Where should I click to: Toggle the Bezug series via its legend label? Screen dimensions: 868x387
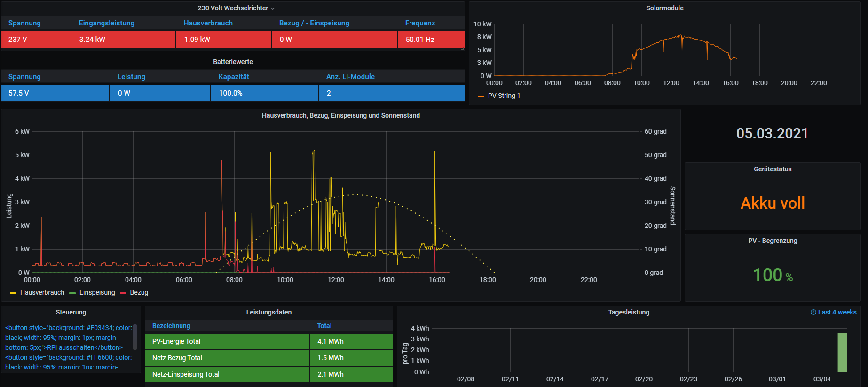(x=139, y=292)
